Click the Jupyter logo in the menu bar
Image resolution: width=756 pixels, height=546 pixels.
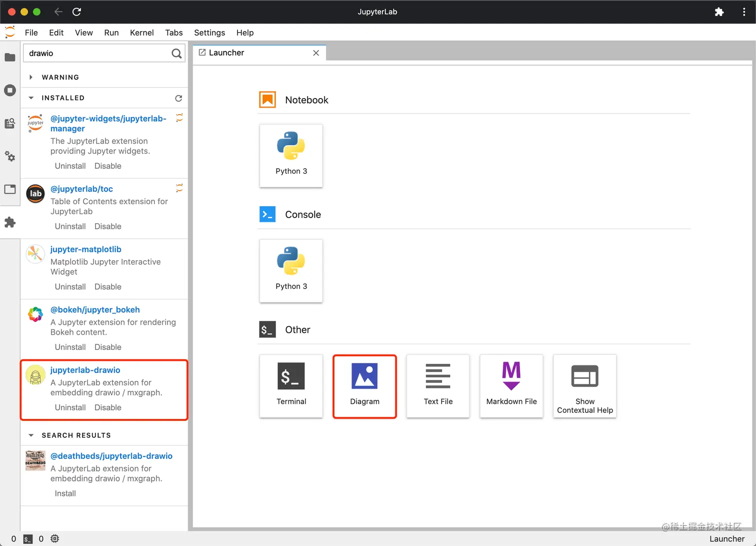10,33
